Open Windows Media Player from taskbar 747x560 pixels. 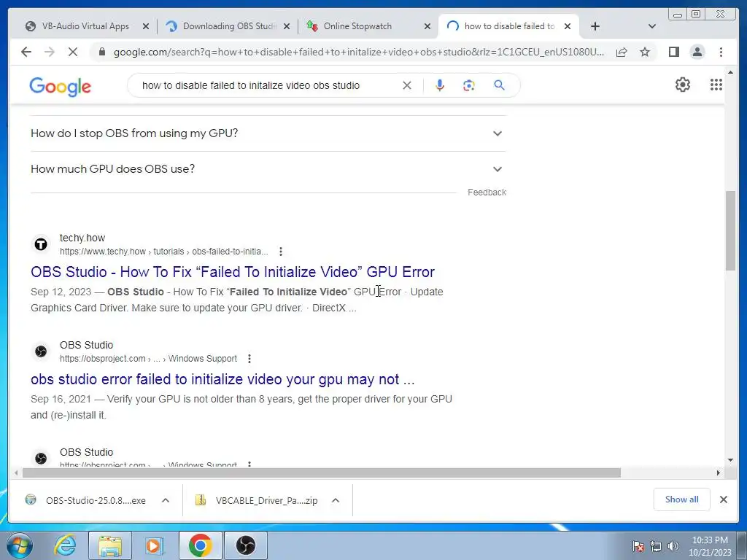coord(153,545)
